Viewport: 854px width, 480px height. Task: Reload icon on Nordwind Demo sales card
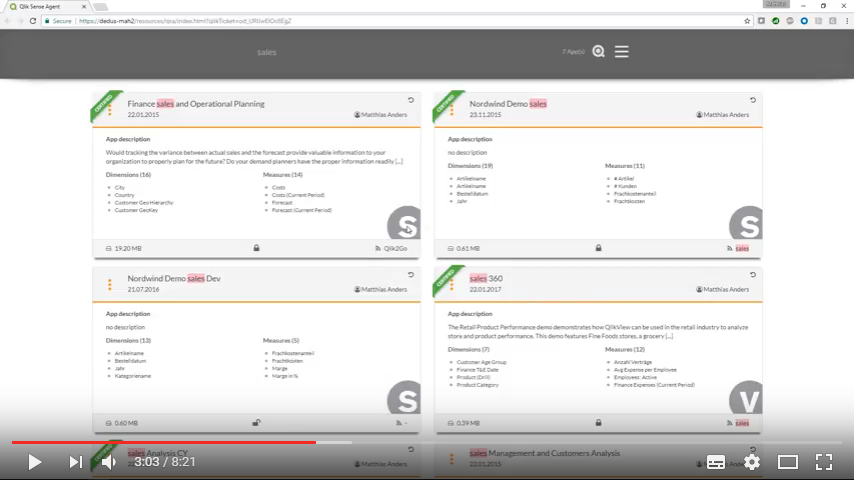click(753, 100)
